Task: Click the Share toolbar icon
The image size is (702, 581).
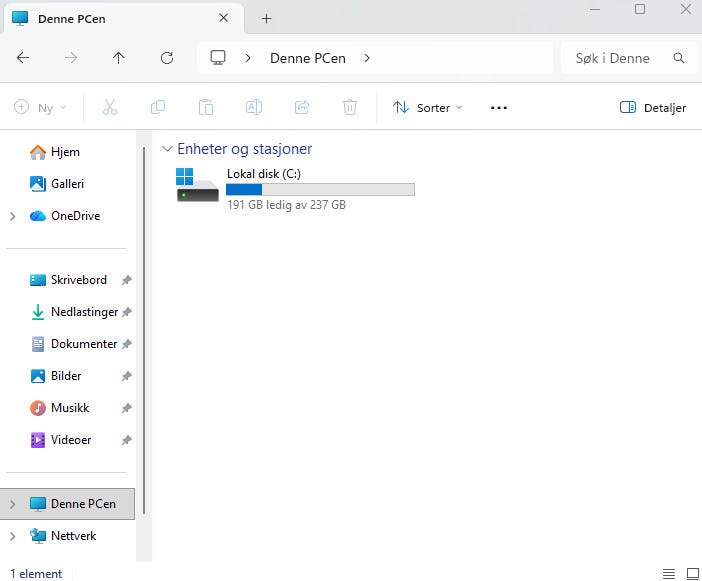Action: point(302,107)
